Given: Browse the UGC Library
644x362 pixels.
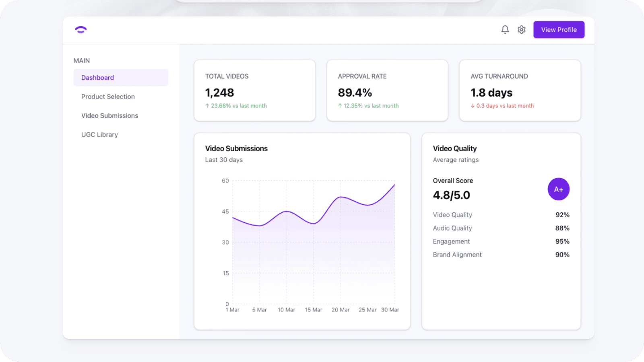Looking at the screenshot, I should point(99,134).
